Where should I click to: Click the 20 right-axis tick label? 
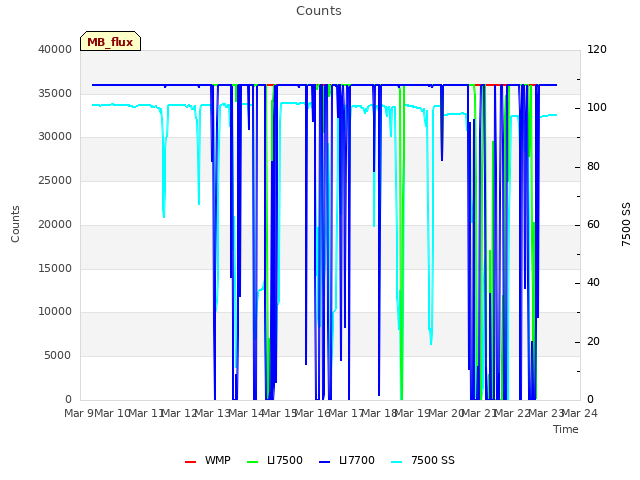593,341
